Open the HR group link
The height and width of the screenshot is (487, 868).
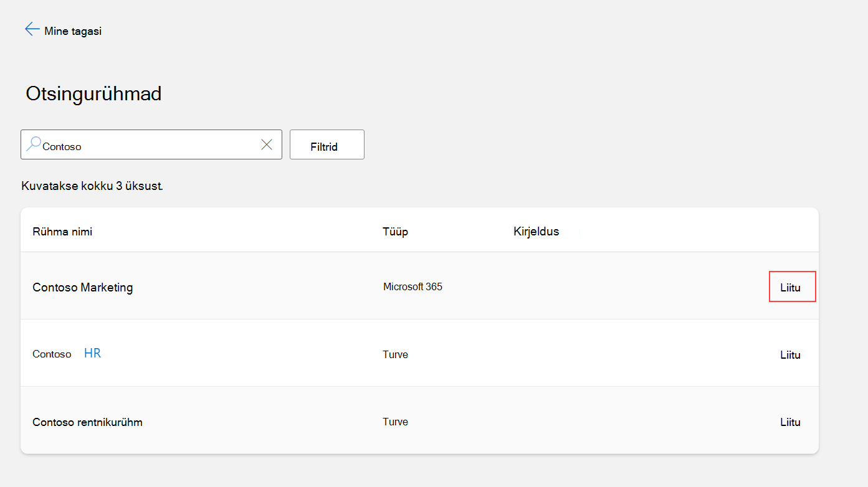[x=92, y=353]
